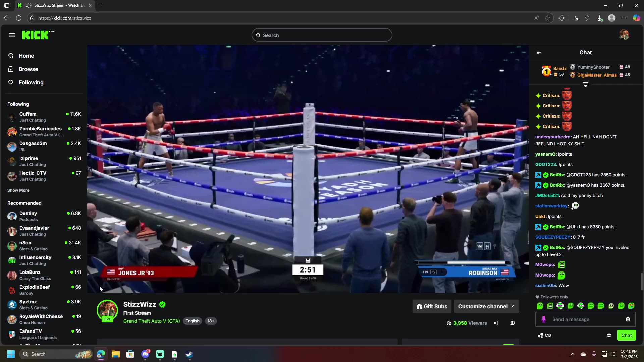Open Customize channel
This screenshot has height=362, width=644.
tap(486, 306)
